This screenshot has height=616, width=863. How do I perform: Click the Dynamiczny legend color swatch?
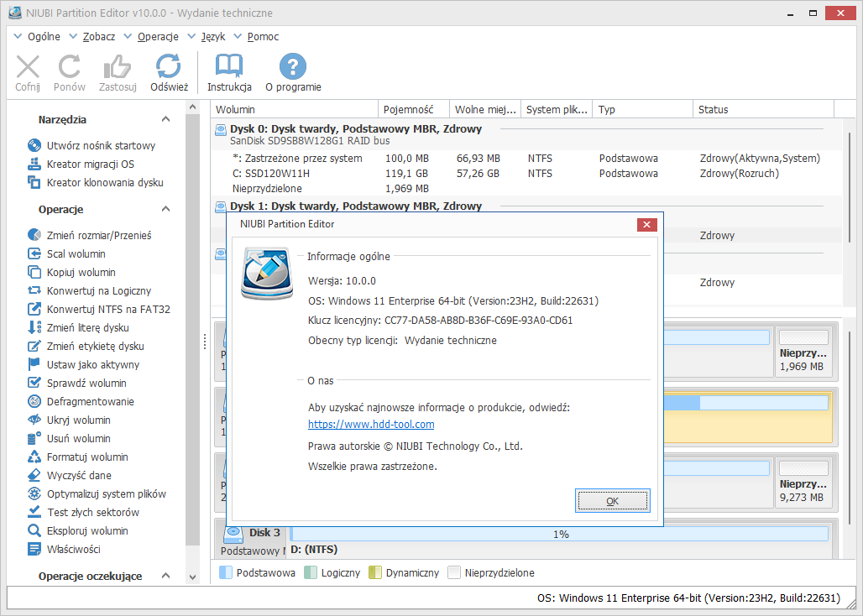click(374, 572)
